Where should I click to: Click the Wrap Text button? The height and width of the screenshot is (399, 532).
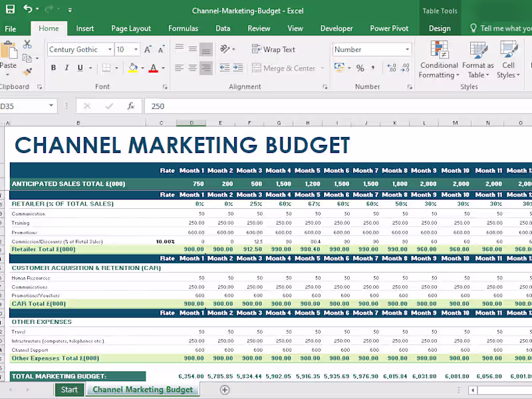click(x=273, y=50)
